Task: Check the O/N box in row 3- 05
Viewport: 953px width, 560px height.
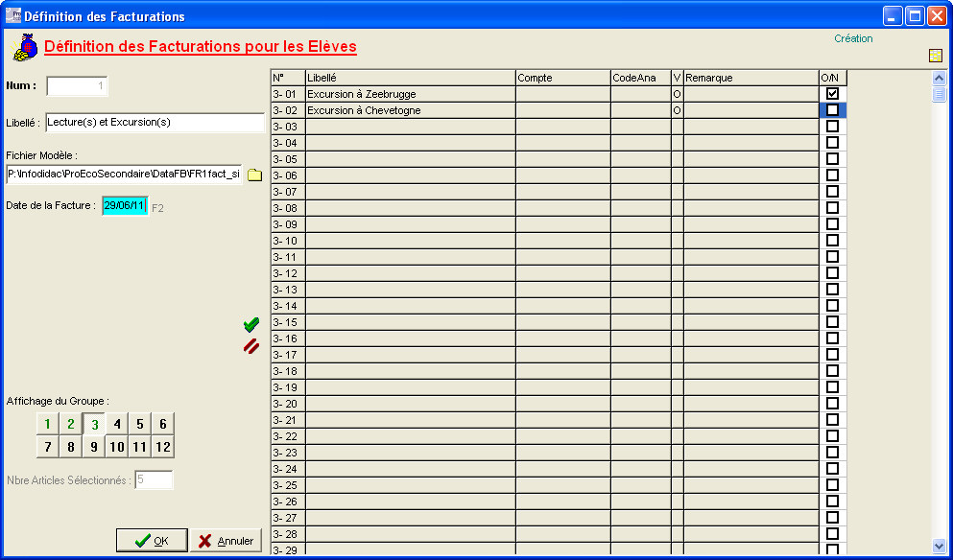Action: [832, 158]
